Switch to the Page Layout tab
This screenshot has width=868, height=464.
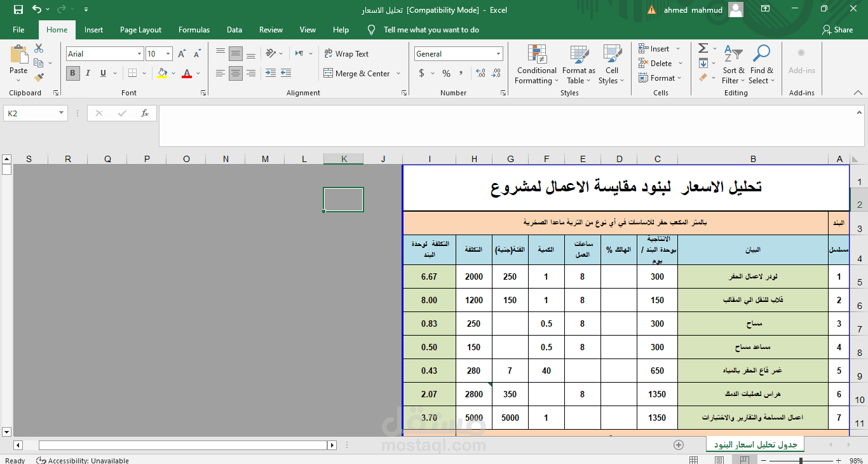(140, 30)
